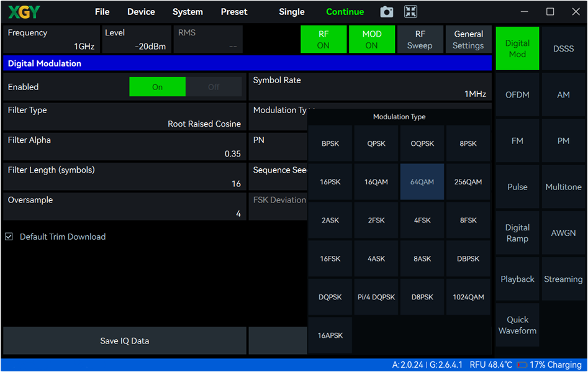Screen dimensions: 588x372
Task: Select 8PSK modulation type
Action: point(468,143)
